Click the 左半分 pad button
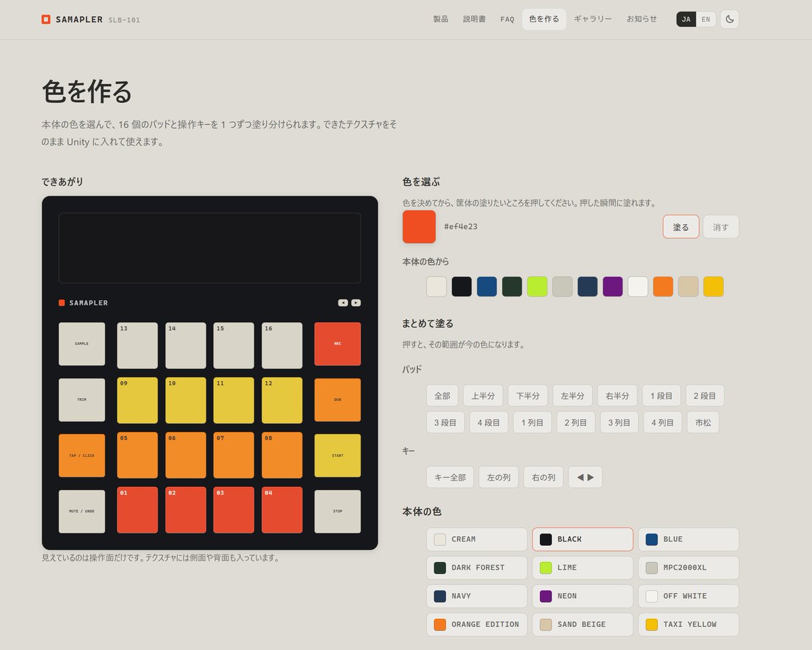 pos(572,395)
